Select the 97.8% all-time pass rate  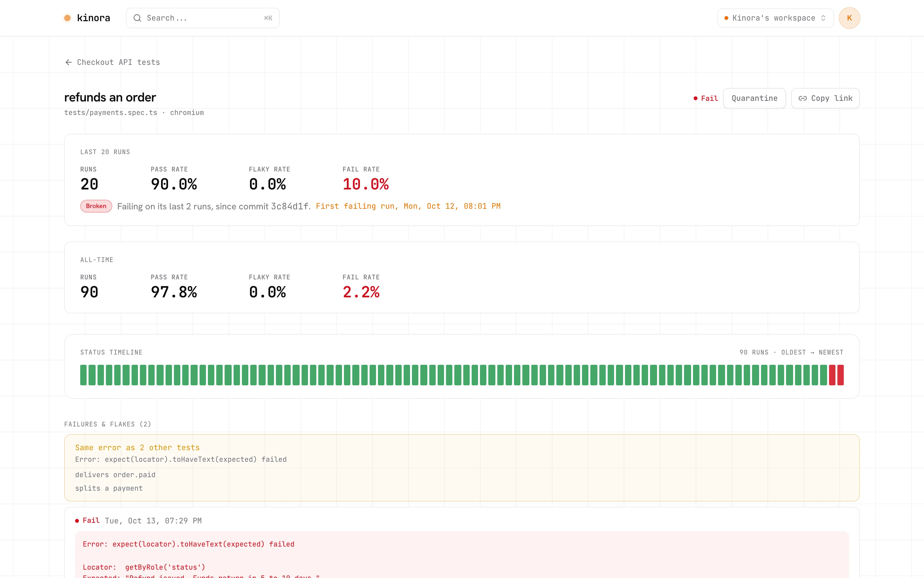coord(174,292)
